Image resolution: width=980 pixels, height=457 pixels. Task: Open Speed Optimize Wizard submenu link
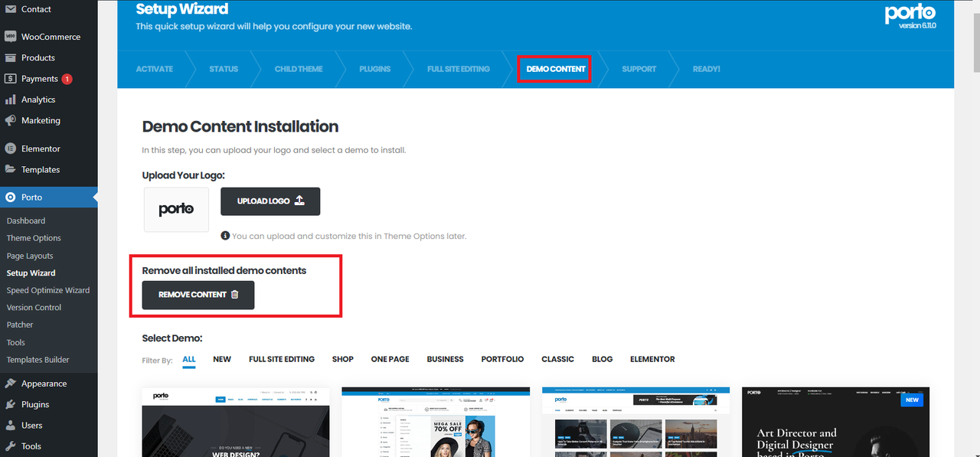[48, 290]
